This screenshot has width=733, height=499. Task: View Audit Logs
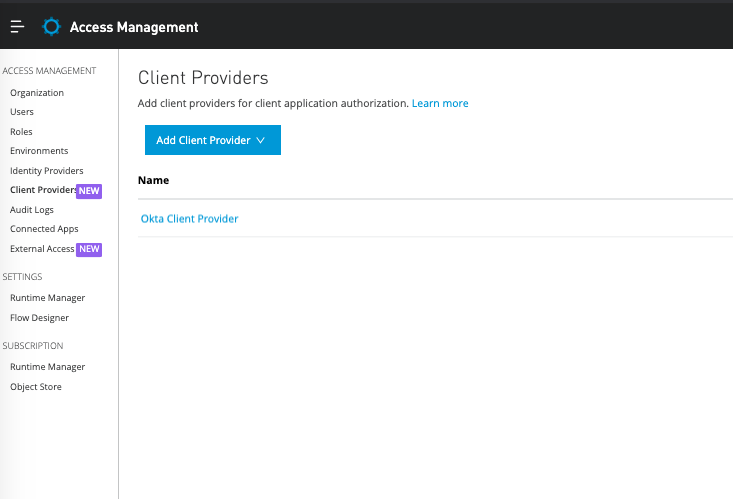(32, 210)
